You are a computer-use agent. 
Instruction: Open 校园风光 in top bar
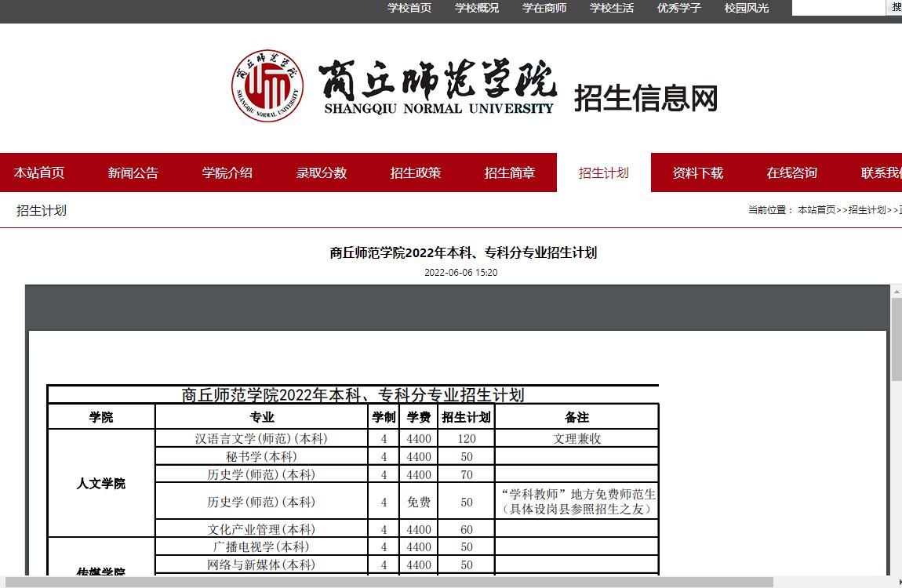[x=747, y=8]
